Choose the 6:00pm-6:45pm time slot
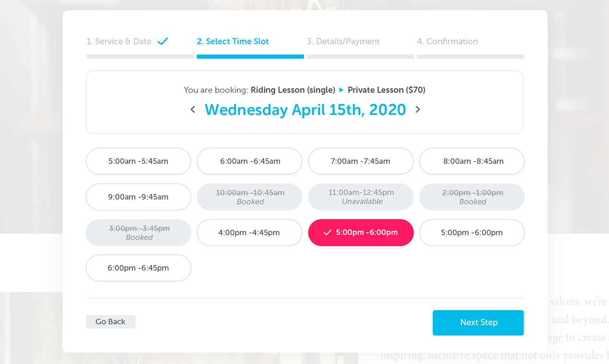The height and width of the screenshot is (364, 609). [x=139, y=268]
